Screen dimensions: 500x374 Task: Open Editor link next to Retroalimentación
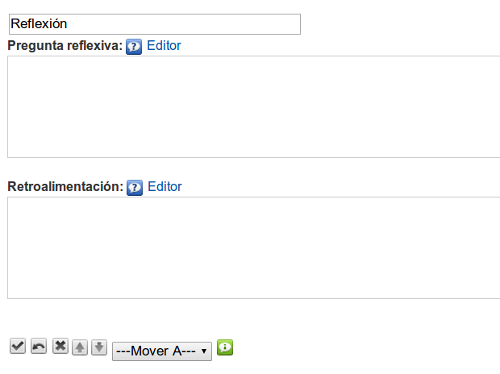tap(165, 187)
